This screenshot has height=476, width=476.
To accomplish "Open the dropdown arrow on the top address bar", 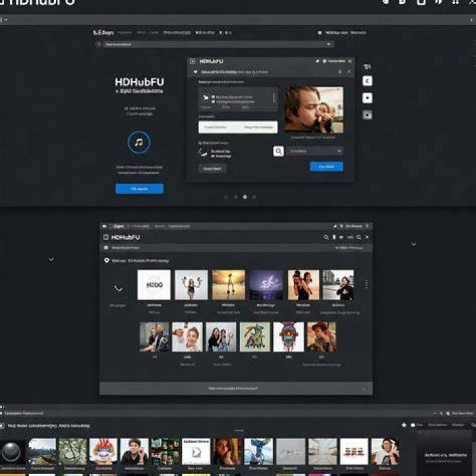I will click(329, 44).
